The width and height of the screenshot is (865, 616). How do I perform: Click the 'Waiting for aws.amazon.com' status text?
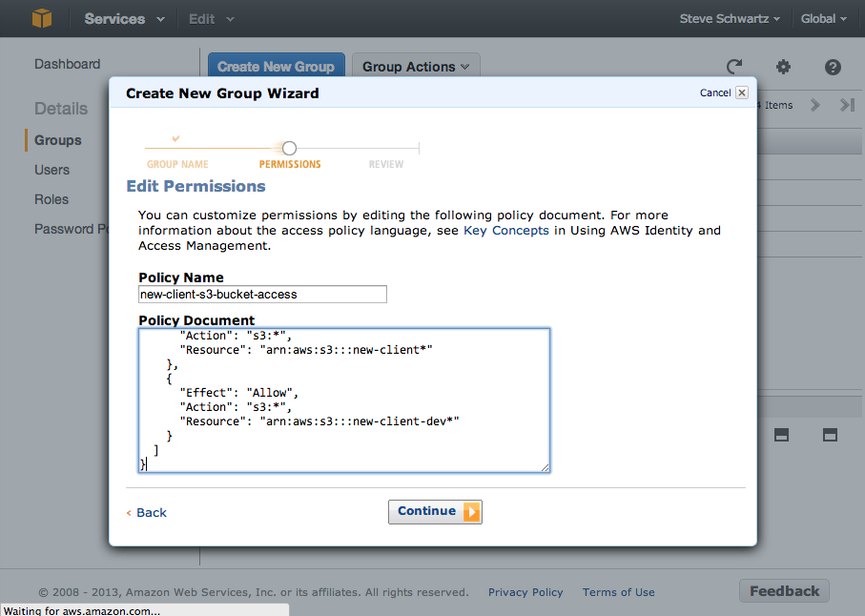pos(82,610)
